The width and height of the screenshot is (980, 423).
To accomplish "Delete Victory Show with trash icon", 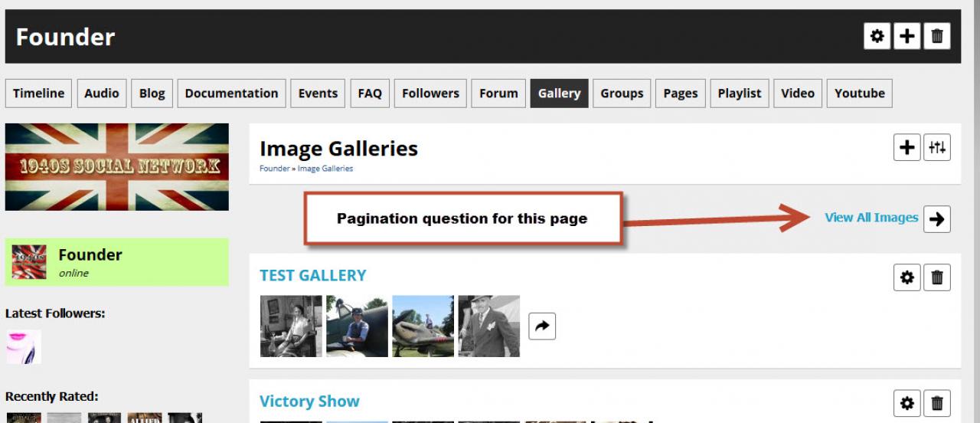I will click(937, 403).
